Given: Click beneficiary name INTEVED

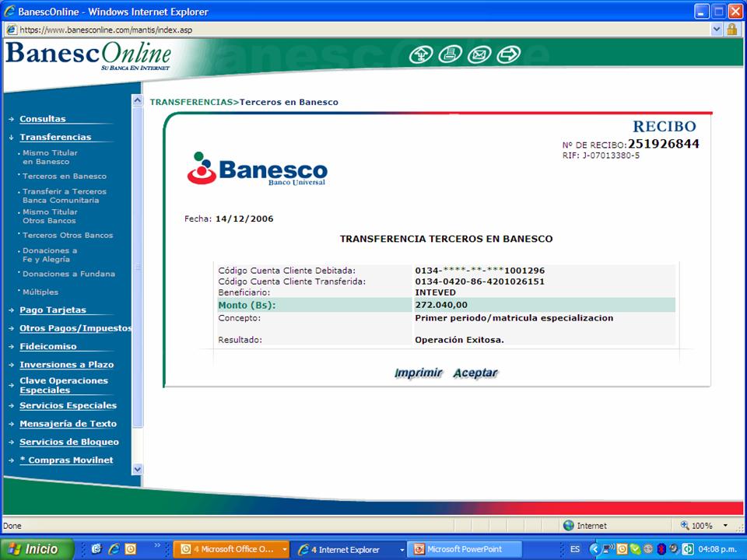Looking at the screenshot, I should (435, 292).
